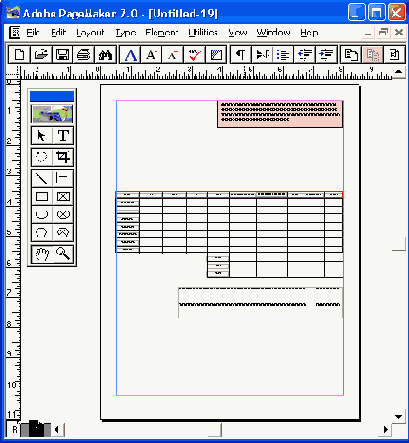Click the vertical scrollbar down arrow
Screen dimensions: 409x443
[398, 416]
